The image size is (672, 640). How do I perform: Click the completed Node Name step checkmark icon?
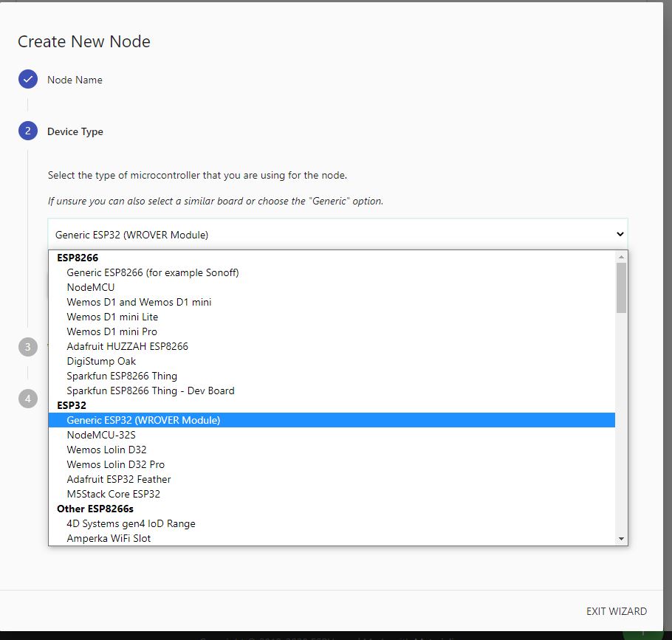click(x=28, y=79)
